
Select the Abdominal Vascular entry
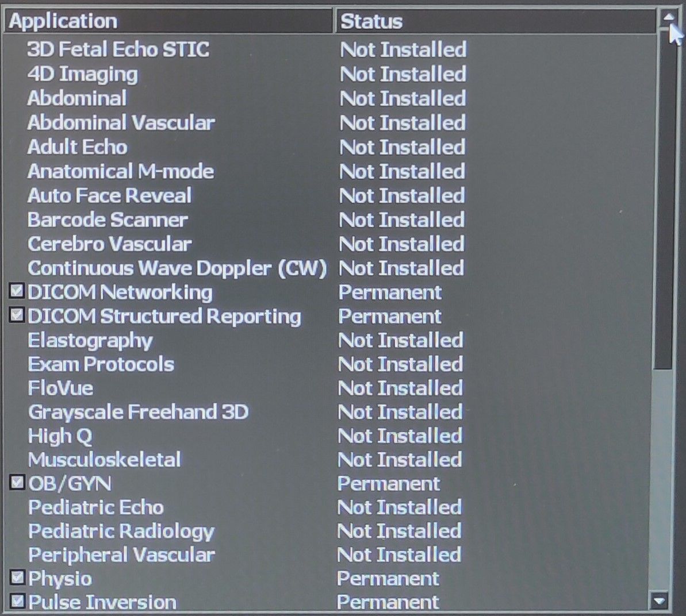click(121, 122)
